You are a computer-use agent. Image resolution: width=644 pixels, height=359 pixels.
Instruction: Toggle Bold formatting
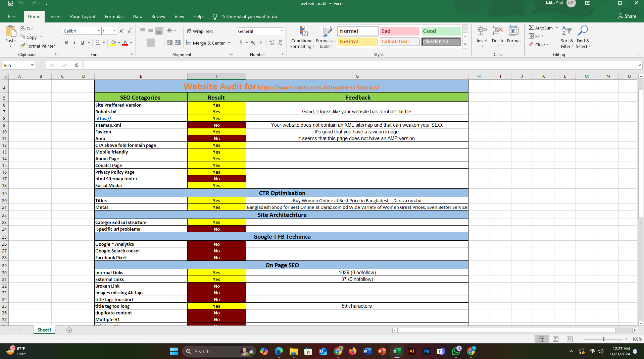66,43
